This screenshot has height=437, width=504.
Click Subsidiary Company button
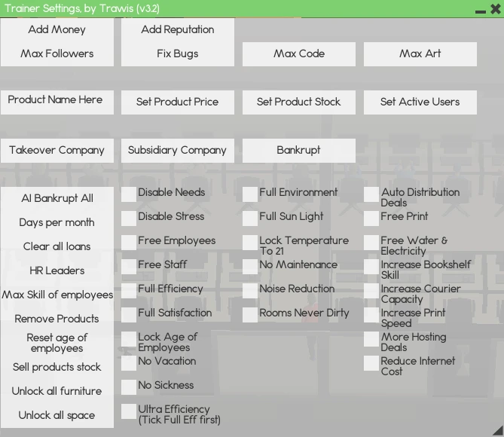178,150
